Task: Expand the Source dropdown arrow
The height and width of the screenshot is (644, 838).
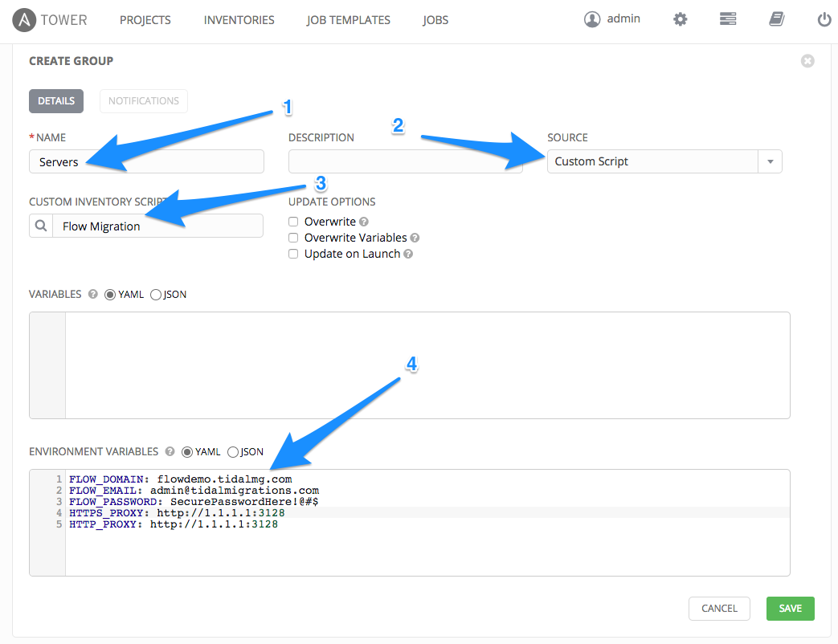Action: point(770,161)
